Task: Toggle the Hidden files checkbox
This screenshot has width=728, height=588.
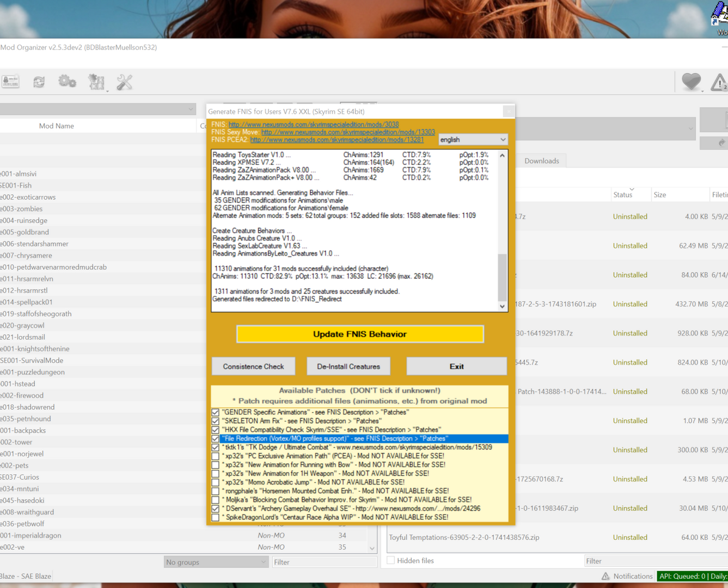Action: pos(391,560)
